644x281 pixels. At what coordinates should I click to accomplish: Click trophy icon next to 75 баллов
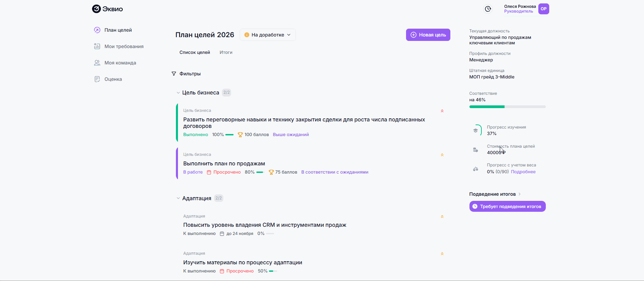coord(271,172)
